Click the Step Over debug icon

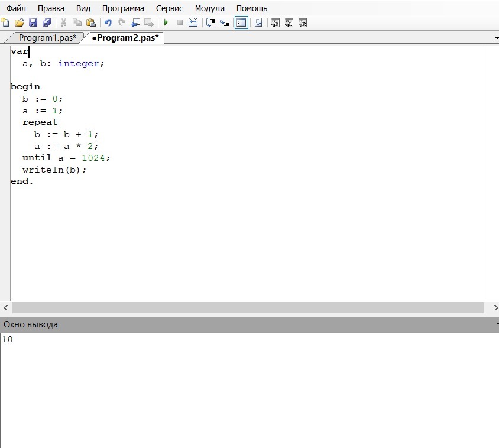click(224, 23)
